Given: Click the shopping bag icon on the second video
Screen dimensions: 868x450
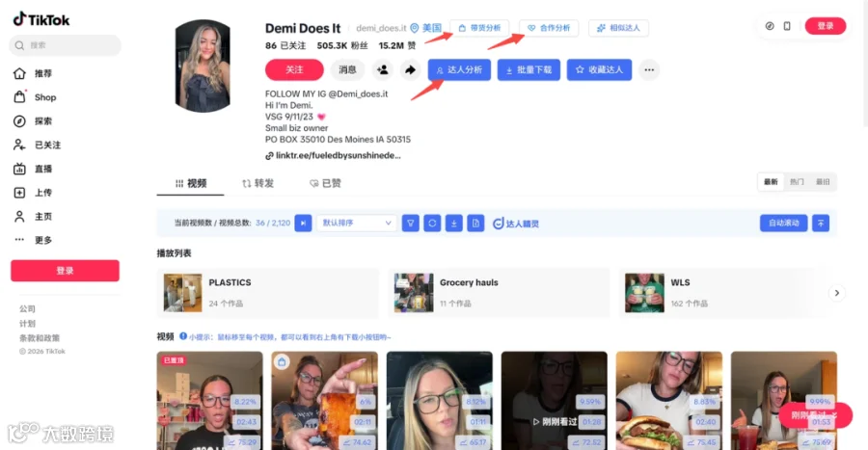Looking at the screenshot, I should click(282, 362).
